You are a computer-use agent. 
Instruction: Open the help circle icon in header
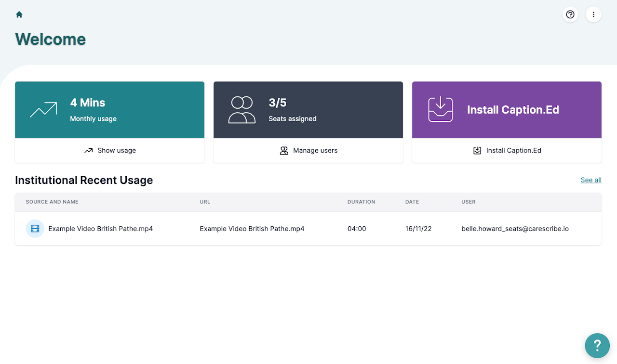coord(570,14)
